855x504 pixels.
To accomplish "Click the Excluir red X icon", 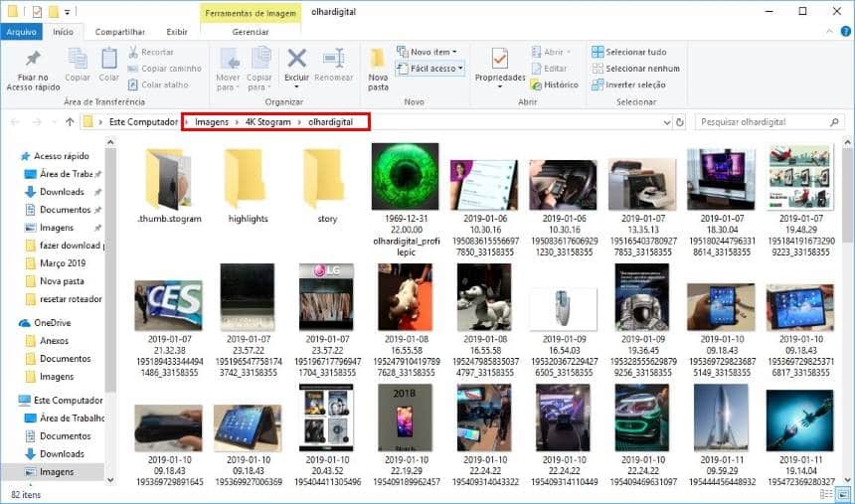I will tap(296, 62).
